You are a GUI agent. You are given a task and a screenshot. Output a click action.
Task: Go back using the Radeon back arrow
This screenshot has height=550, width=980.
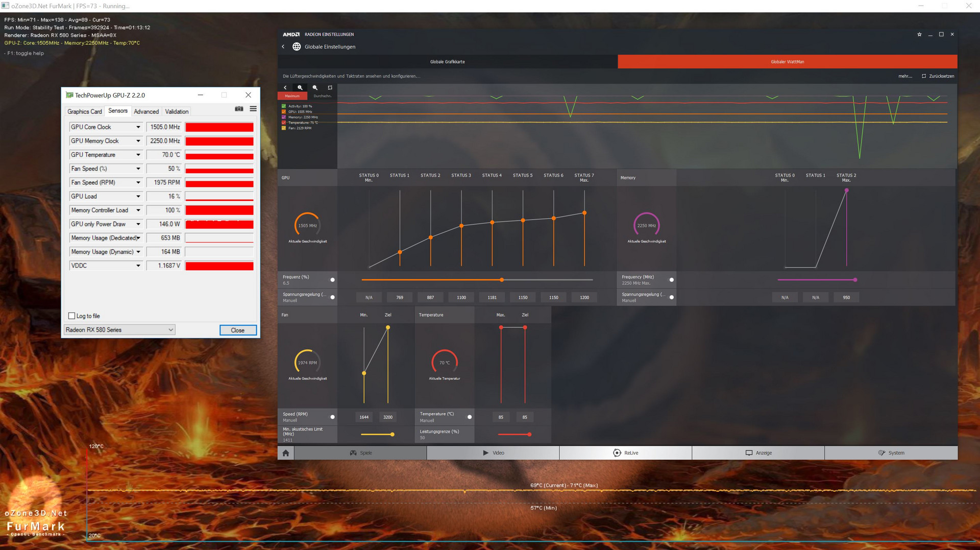click(283, 46)
